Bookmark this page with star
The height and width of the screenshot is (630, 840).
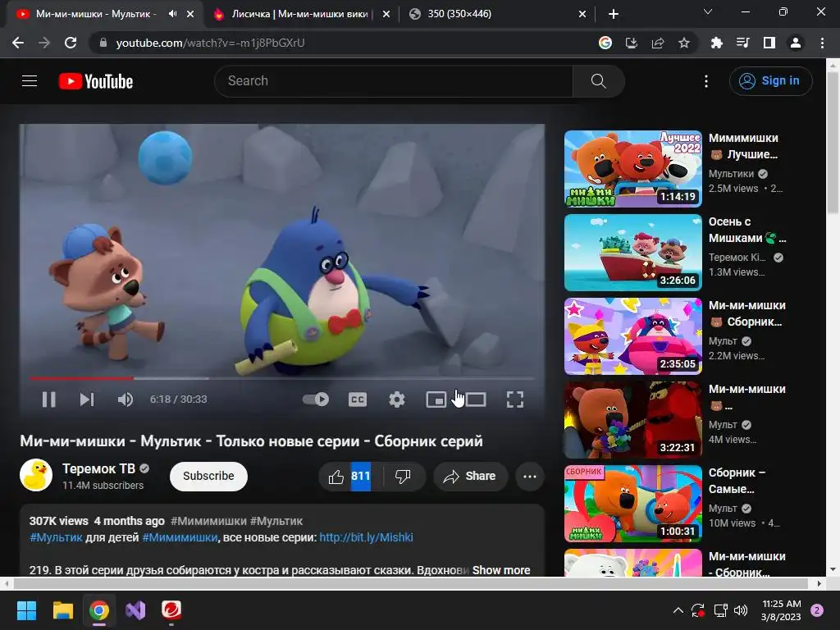tap(684, 43)
